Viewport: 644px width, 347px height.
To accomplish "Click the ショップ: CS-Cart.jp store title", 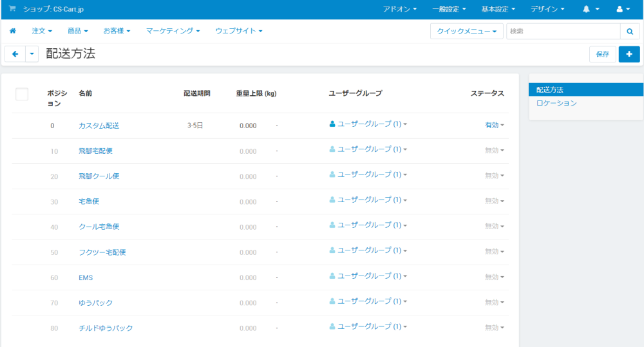I will tap(53, 9).
